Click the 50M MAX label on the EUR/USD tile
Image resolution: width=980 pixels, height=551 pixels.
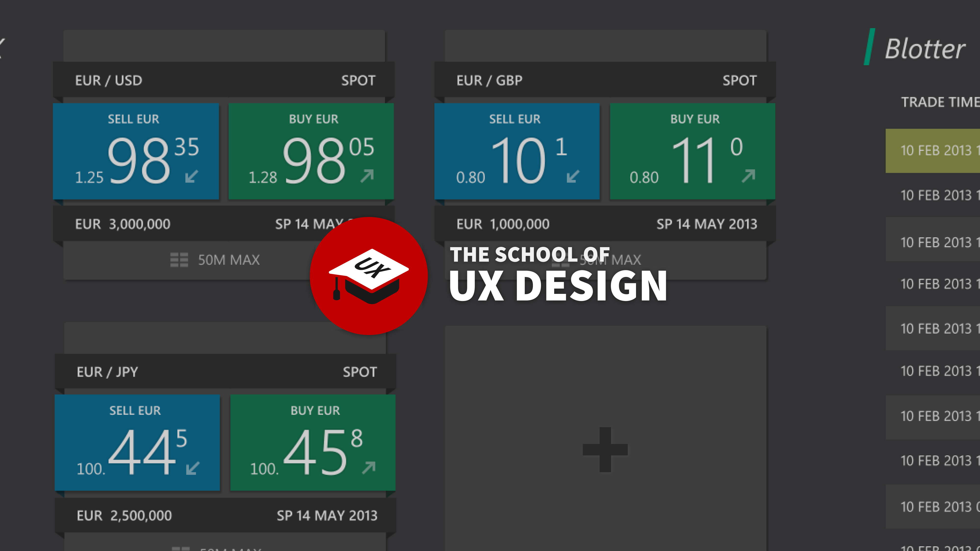pos(229,260)
